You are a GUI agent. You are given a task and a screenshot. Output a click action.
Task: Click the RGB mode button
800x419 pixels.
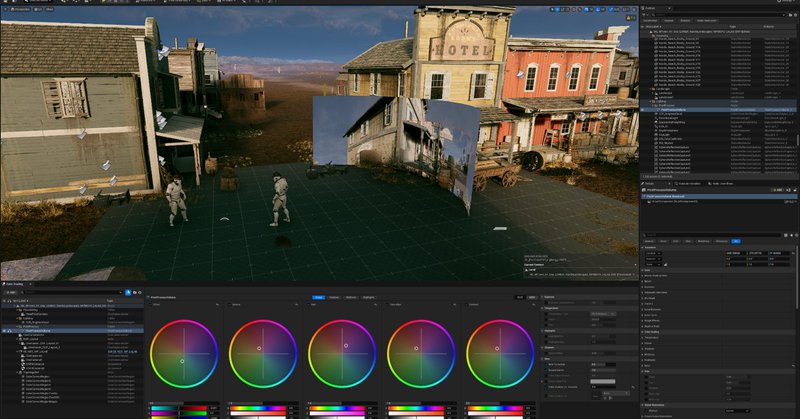(x=520, y=297)
